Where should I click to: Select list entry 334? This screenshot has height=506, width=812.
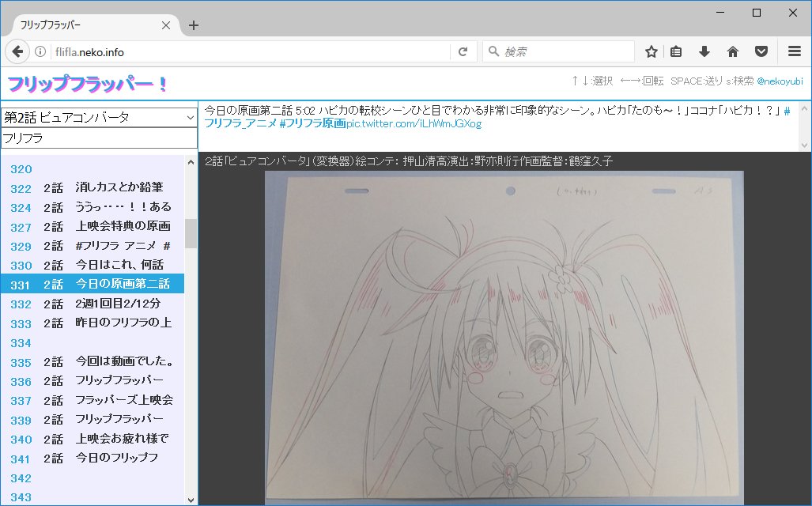tap(93, 343)
